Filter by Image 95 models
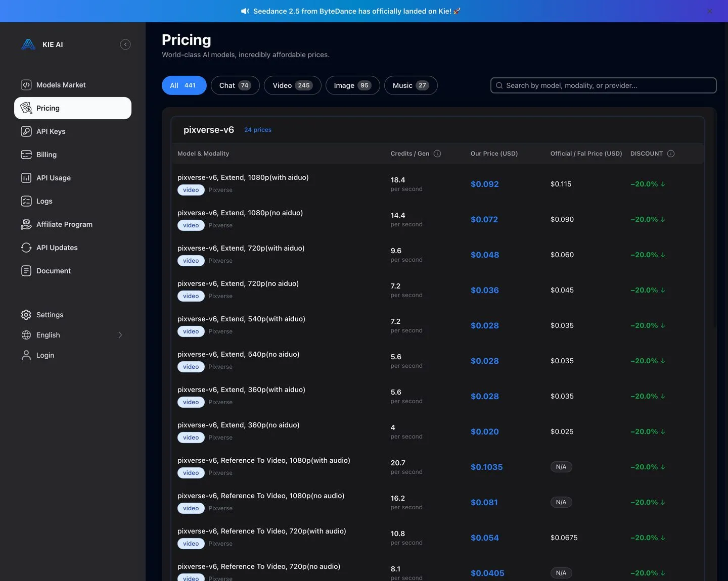 352,85
